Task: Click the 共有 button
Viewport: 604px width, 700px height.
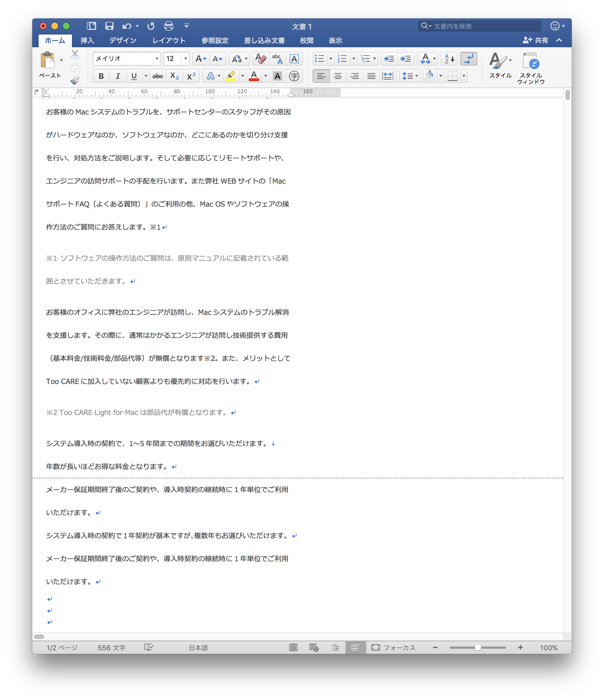Action: point(536,40)
